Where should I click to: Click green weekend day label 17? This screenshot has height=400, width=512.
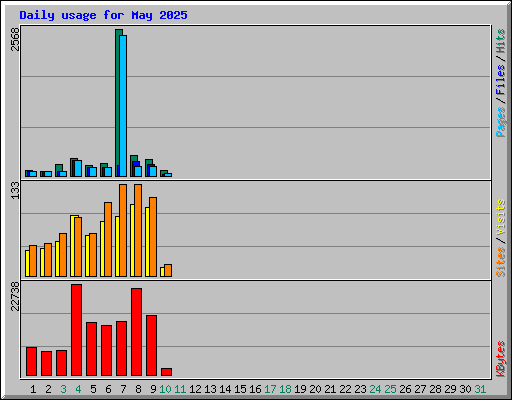click(x=270, y=389)
